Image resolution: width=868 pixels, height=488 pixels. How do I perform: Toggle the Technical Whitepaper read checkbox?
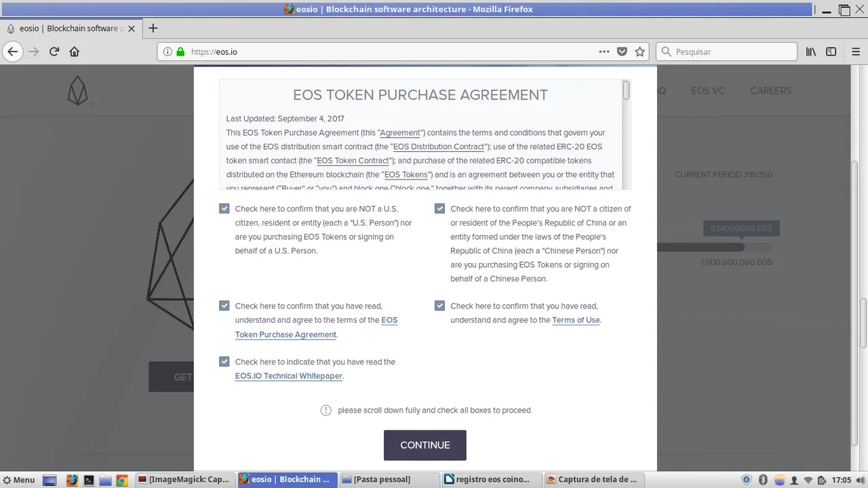click(x=224, y=361)
